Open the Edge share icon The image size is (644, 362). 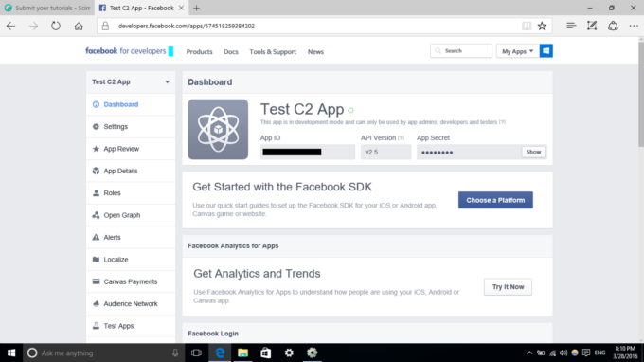click(613, 26)
